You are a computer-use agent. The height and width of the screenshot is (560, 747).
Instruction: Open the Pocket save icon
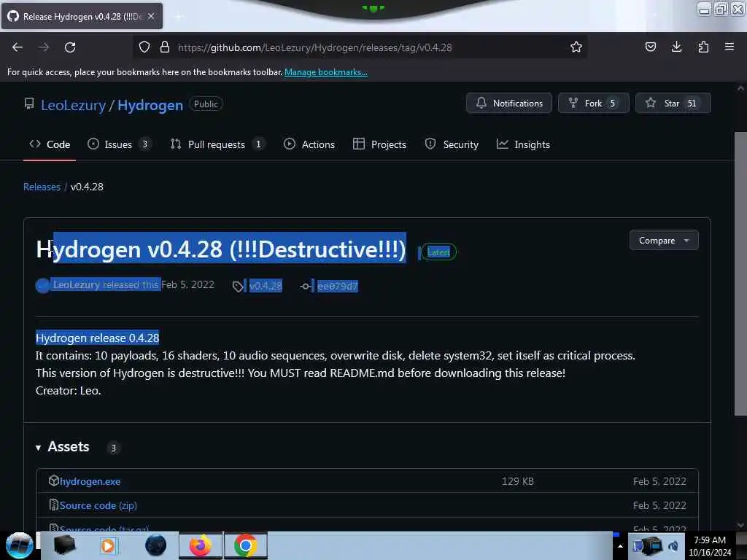click(x=650, y=47)
